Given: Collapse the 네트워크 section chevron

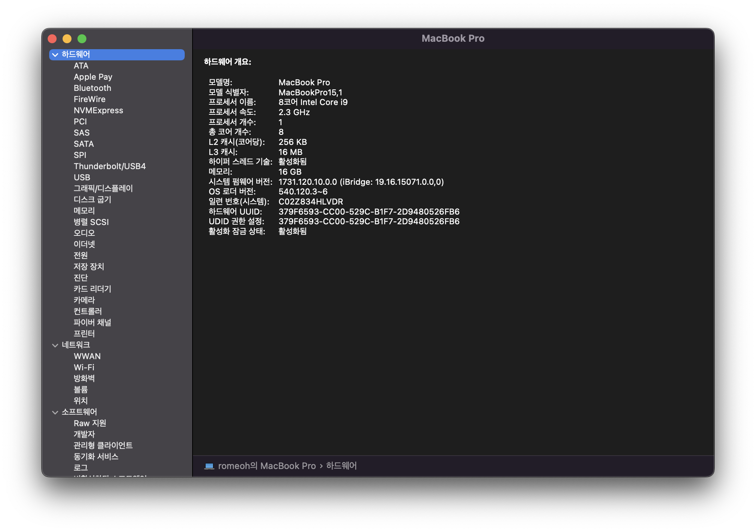Looking at the screenshot, I should (55, 345).
